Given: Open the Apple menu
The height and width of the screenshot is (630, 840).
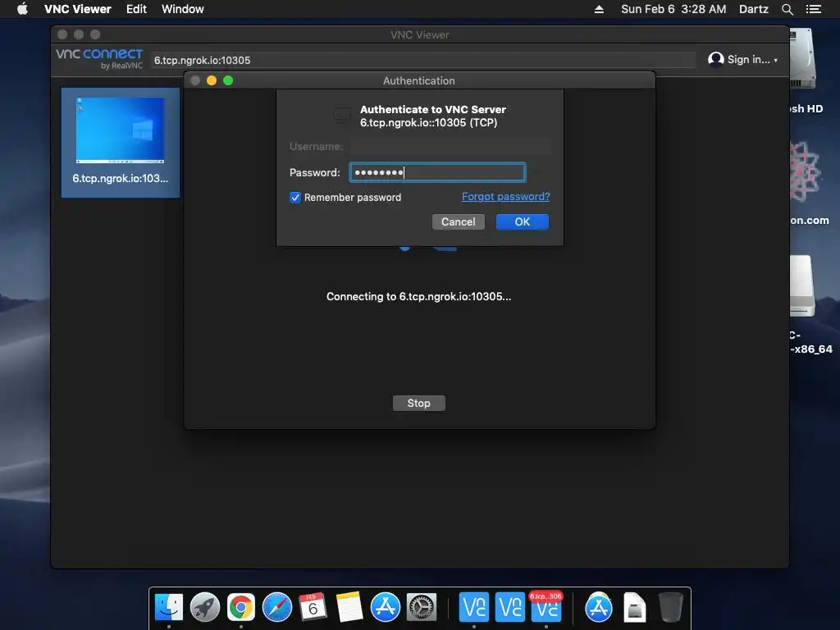Looking at the screenshot, I should tap(22, 9).
